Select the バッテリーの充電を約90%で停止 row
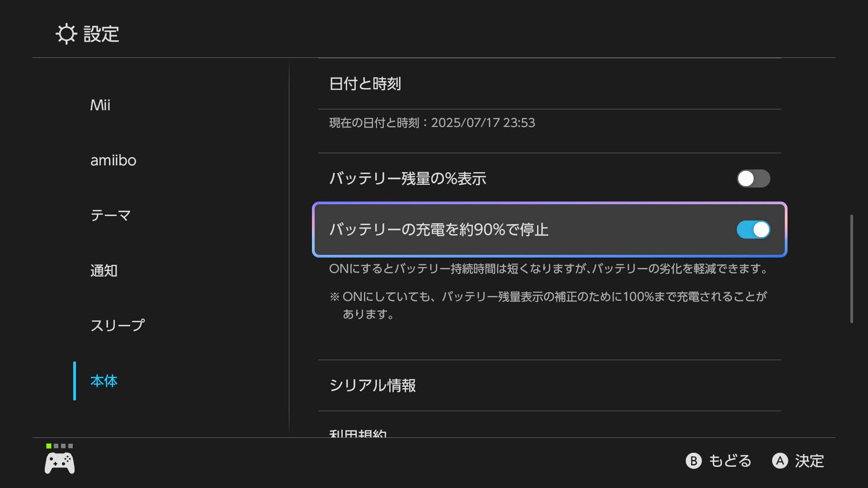 click(x=550, y=230)
